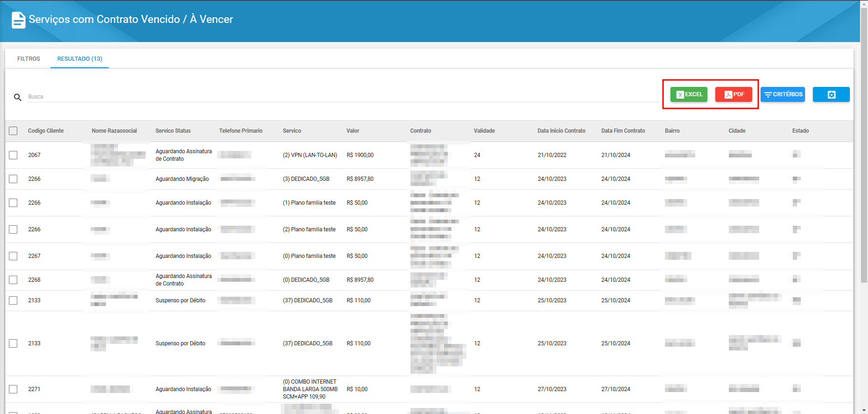
Task: Check the row for client 2271
Action: pos(13,389)
